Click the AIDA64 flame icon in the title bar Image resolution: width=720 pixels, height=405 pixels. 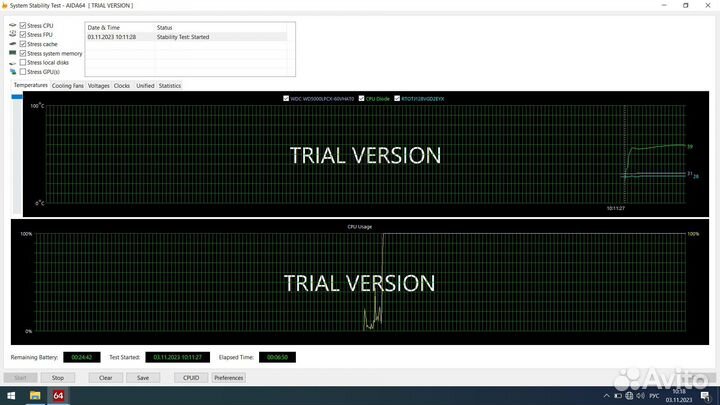(x=5, y=6)
